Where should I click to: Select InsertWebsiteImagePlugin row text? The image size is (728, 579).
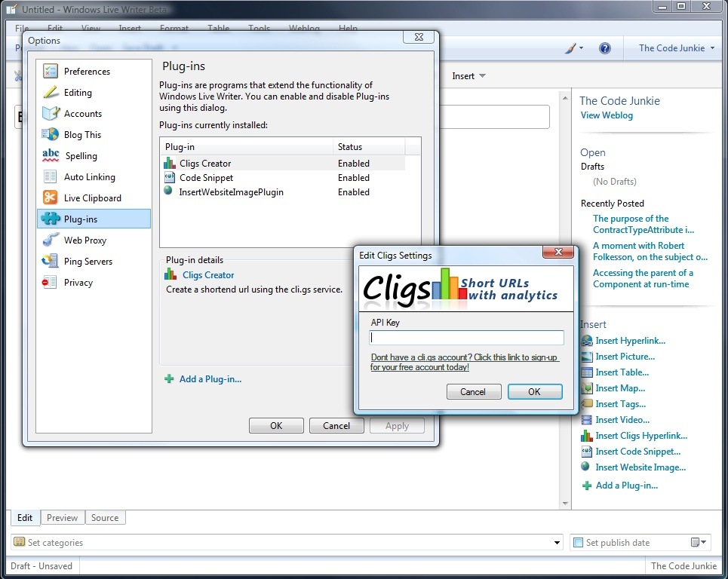click(231, 191)
